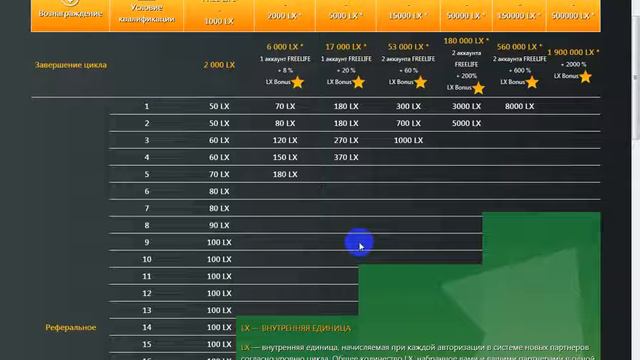
Task: Click the '5000 LX *' column header
Action: pos(346,16)
